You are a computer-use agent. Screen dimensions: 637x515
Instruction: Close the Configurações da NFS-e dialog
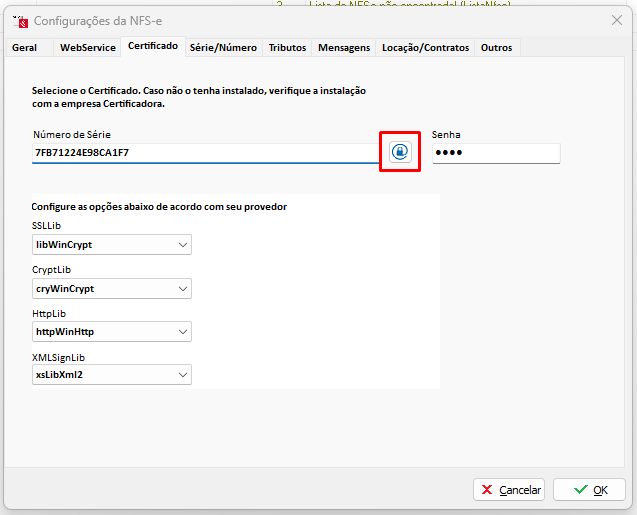click(616, 20)
